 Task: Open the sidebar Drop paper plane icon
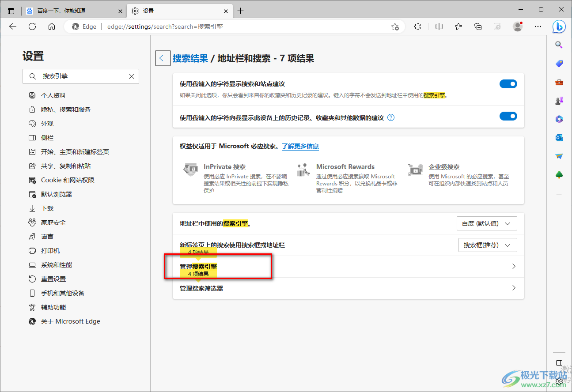click(x=559, y=156)
